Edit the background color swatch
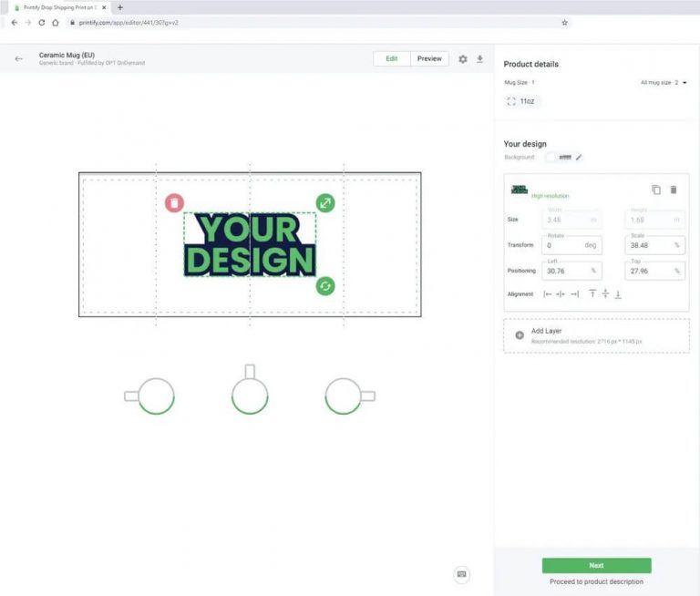700x596 pixels. [553, 158]
